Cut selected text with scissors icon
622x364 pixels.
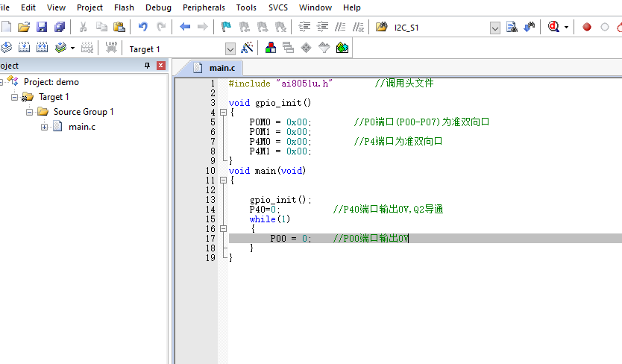tap(83, 27)
